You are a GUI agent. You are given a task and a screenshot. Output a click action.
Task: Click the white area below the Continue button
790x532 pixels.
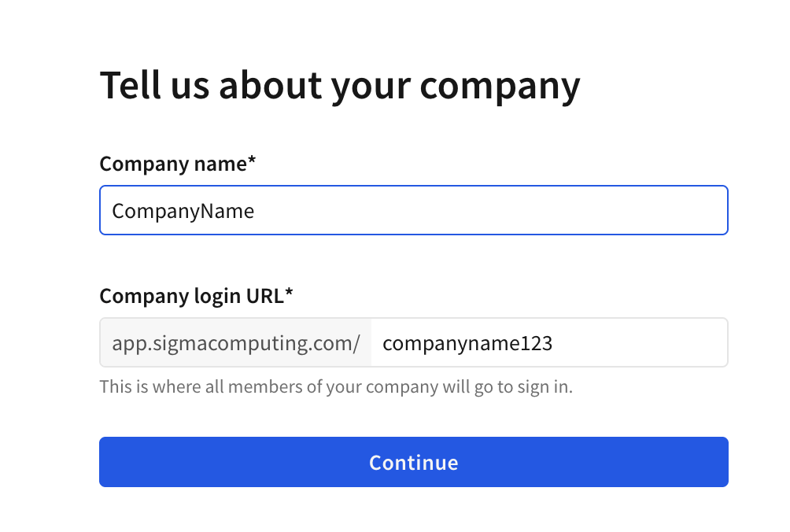click(393, 512)
